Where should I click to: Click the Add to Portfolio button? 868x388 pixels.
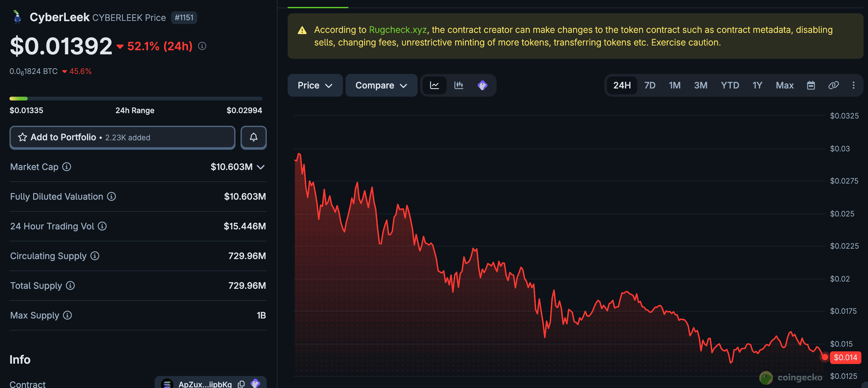tap(122, 137)
